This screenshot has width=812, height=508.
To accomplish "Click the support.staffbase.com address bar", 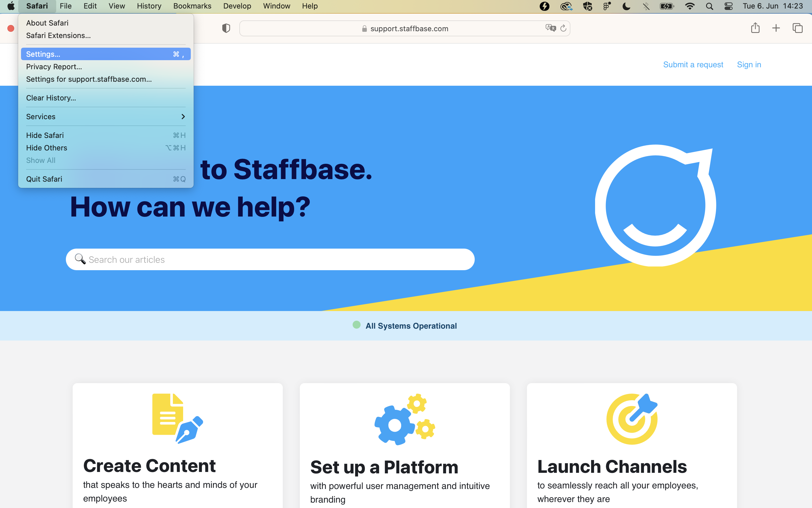I will 405,28.
